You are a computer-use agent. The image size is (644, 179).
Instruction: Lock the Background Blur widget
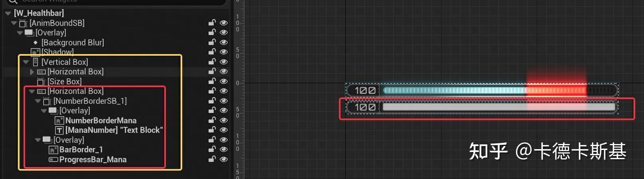212,42
